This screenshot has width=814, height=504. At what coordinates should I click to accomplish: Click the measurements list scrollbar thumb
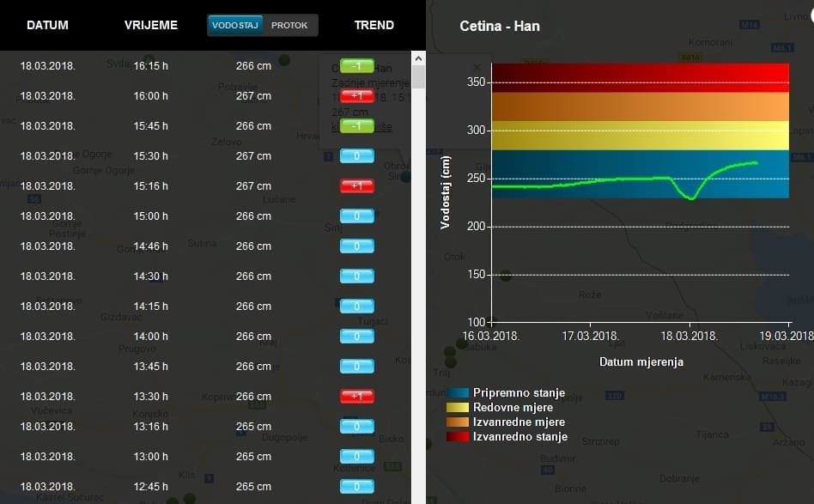click(419, 77)
